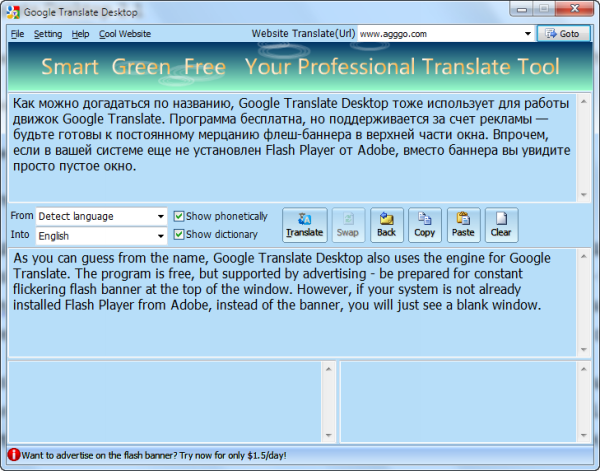Minimize the Google Translate Desktop window
Image resolution: width=600 pixels, height=471 pixels.
pos(522,9)
